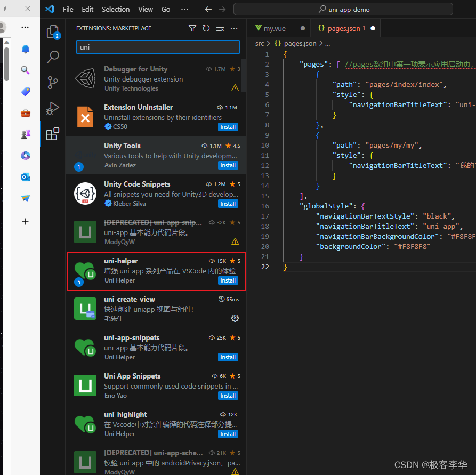Click line number 16 in the gutter

pos(265,206)
